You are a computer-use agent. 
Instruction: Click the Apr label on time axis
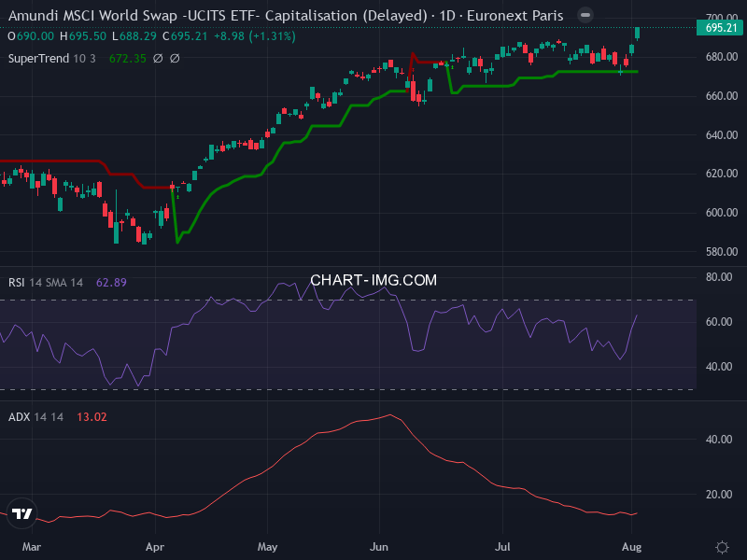155,547
